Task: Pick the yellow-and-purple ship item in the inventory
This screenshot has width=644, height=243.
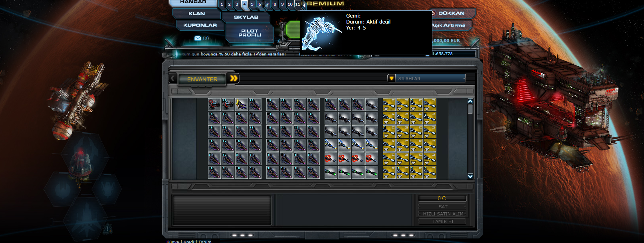Action: click(x=242, y=105)
